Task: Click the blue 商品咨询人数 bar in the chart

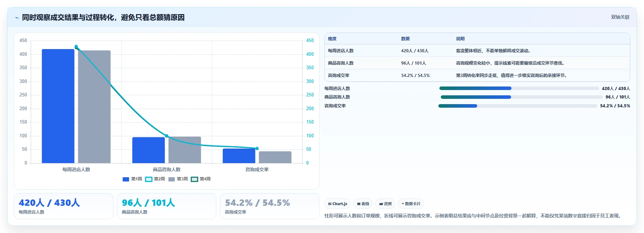Action: point(148,150)
